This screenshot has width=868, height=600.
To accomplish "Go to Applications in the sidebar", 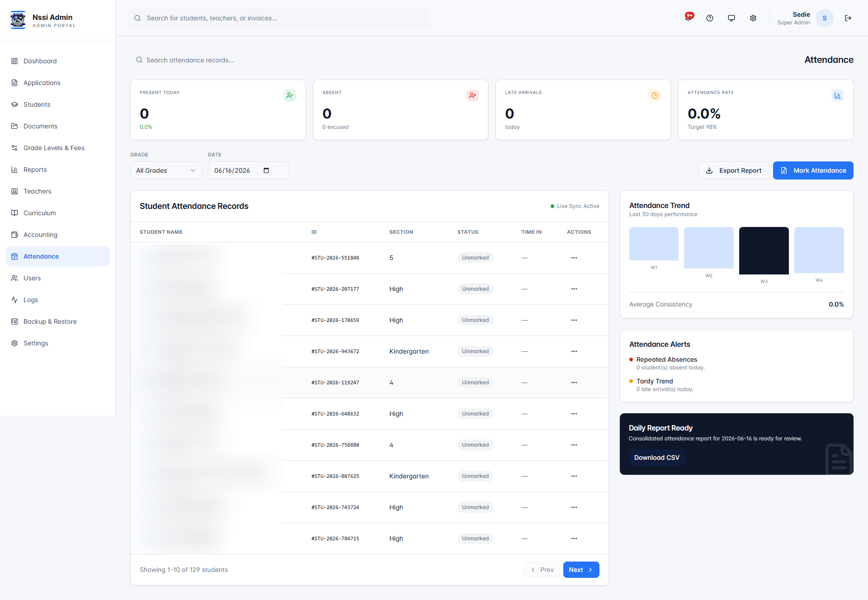I will tap(57, 83).
